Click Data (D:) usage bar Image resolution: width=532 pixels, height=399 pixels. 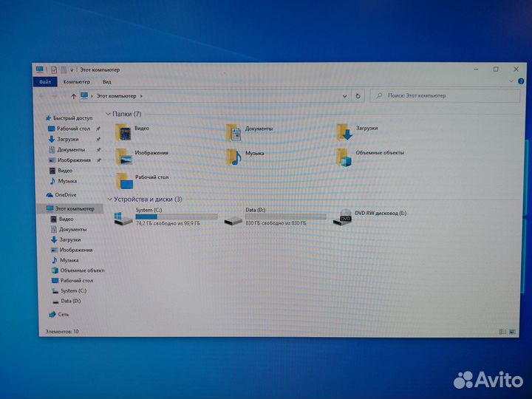[x=286, y=216]
